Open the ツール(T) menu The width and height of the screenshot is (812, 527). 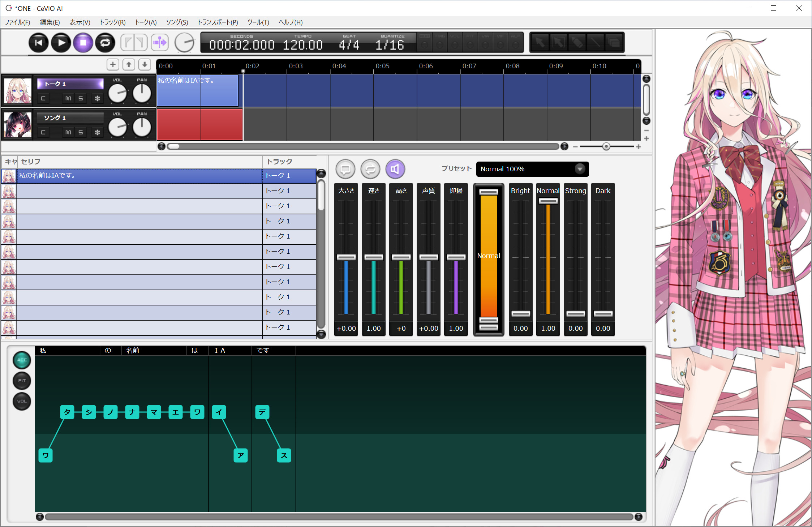coord(258,22)
